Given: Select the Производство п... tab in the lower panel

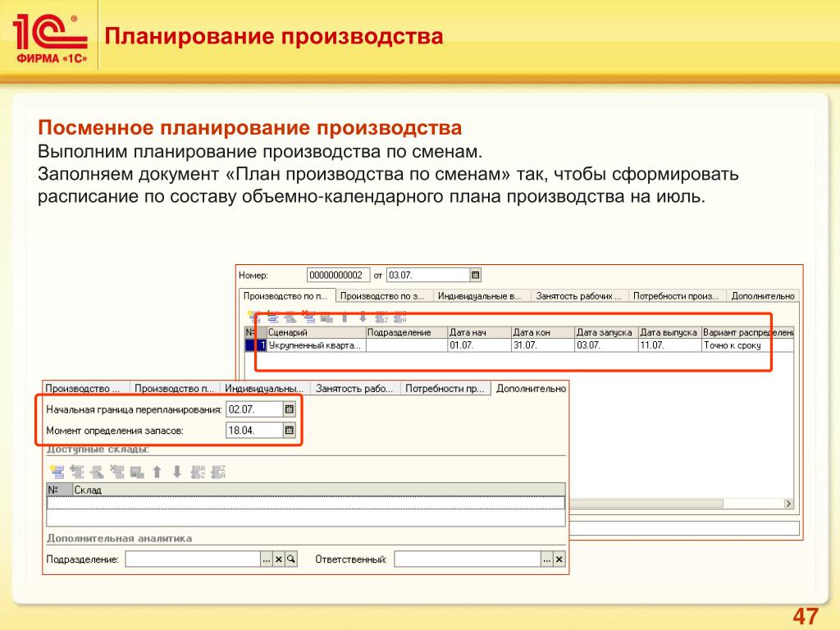Looking at the screenshot, I should tap(175, 388).
